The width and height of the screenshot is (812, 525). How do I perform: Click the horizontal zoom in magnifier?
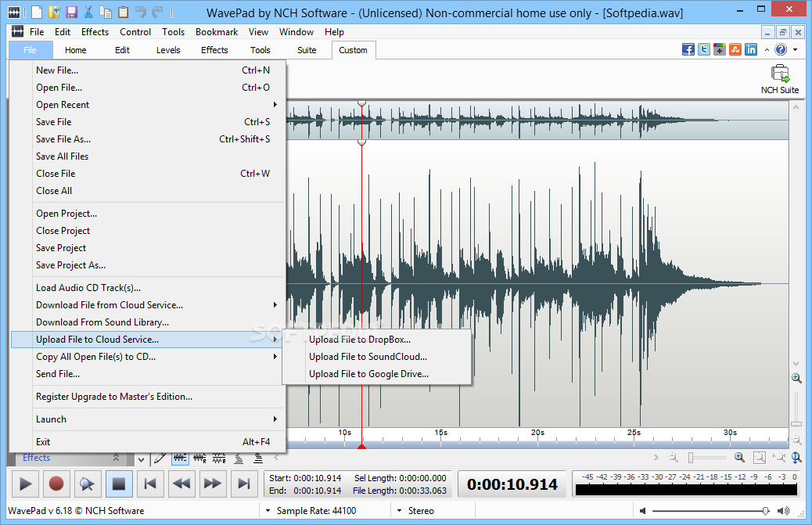point(739,458)
